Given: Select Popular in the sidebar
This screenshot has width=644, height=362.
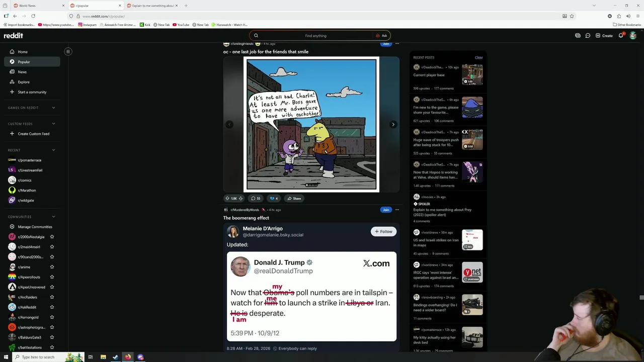Looking at the screenshot, I should pyautogui.click(x=32, y=62).
